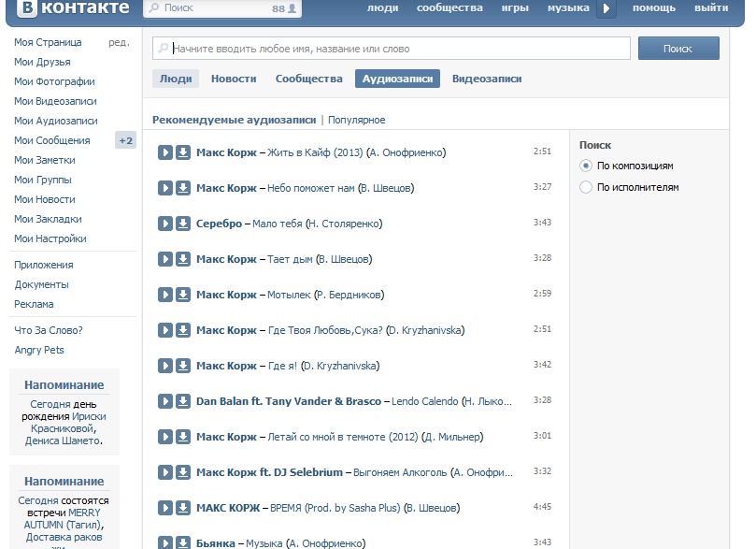Screen dimensions: 756x549
Task: Open Мои Фотографии
Action: (x=54, y=82)
